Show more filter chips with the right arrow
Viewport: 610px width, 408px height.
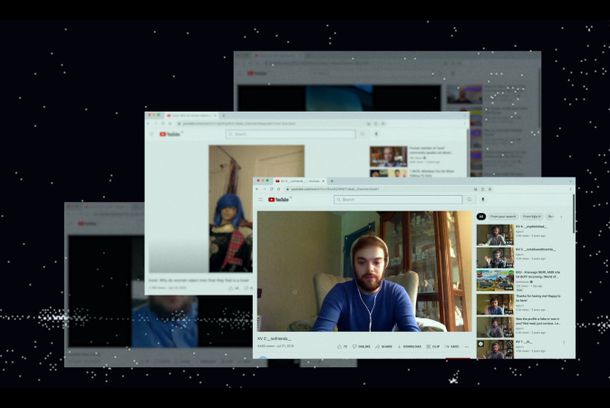(561, 217)
